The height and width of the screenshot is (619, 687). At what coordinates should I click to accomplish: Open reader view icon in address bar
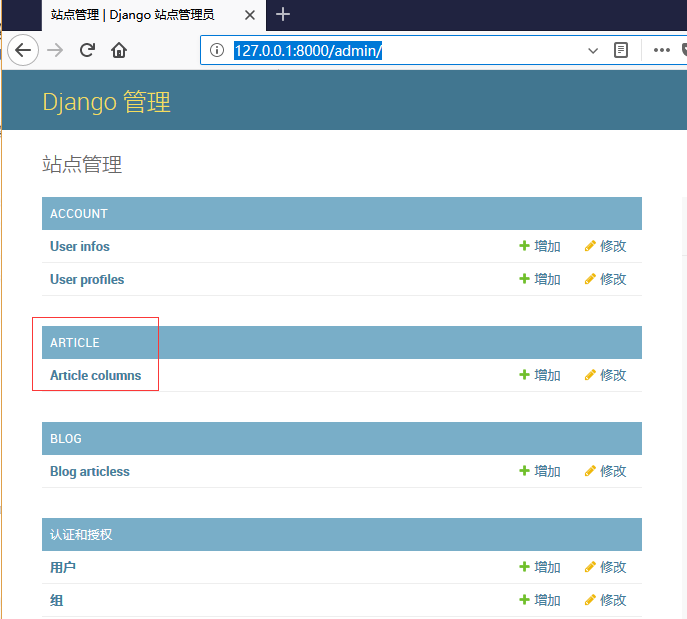[x=620, y=50]
